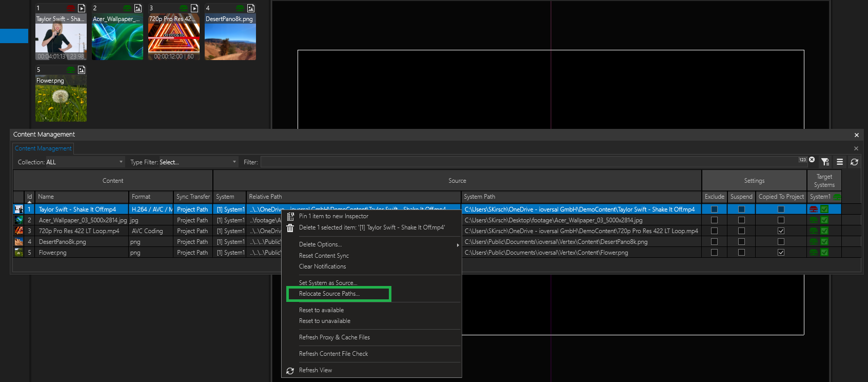Viewport: 868px width, 382px height.
Task: Click the refresh arrows icon in the filter toolbar
Action: [x=854, y=162]
